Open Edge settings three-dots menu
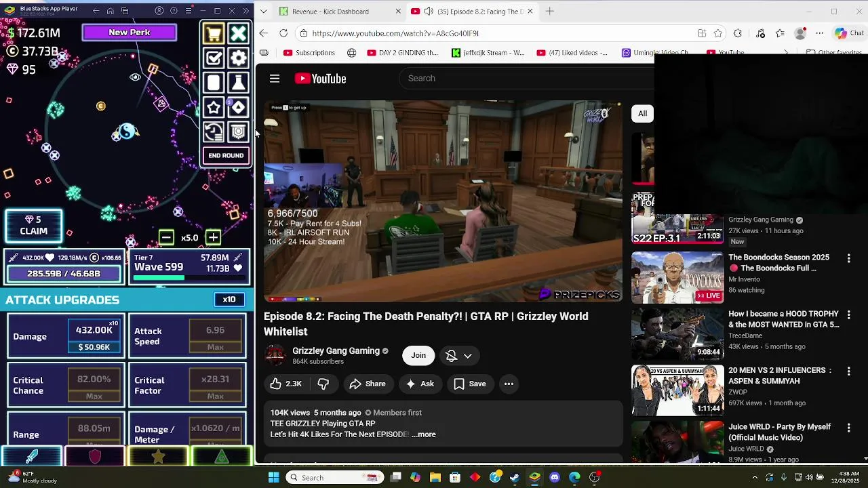Image resolution: width=868 pixels, height=488 pixels. (x=820, y=33)
